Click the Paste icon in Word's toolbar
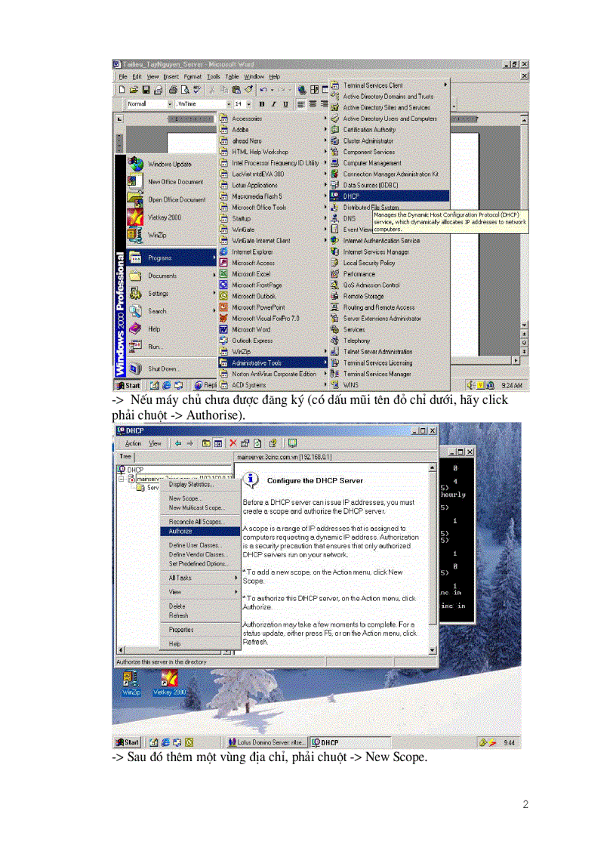Viewport: 616px width, 848px height. [237, 89]
